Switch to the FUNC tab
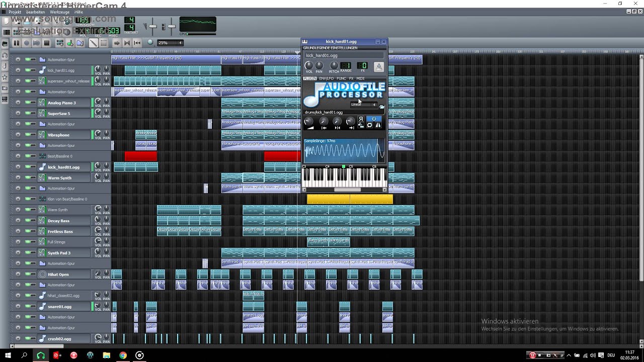This screenshot has width=644, height=362. coord(341,79)
